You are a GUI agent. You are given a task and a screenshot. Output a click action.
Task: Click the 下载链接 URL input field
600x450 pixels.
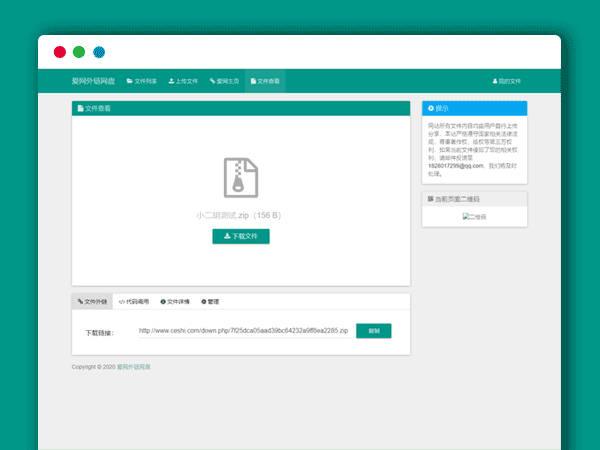(243, 330)
